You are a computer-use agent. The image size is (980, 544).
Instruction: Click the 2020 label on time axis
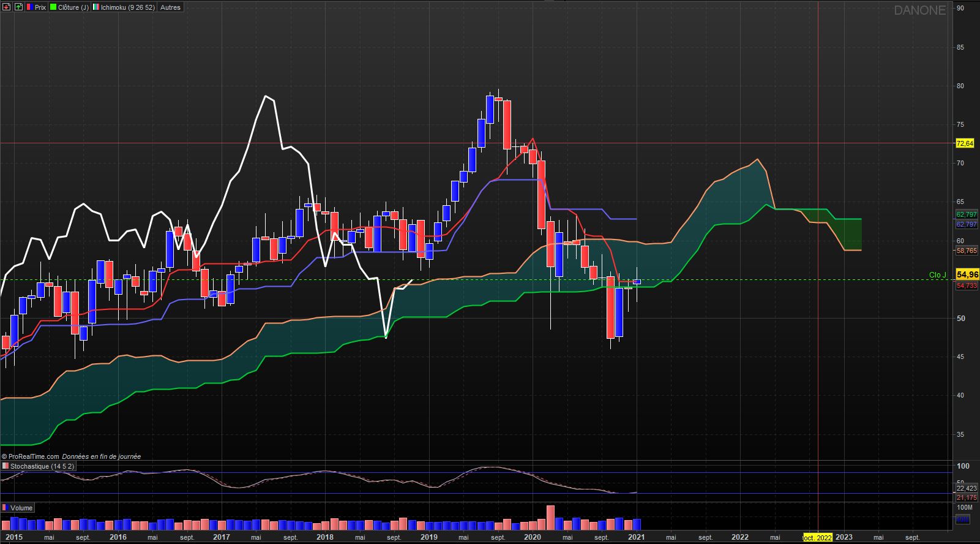click(533, 537)
